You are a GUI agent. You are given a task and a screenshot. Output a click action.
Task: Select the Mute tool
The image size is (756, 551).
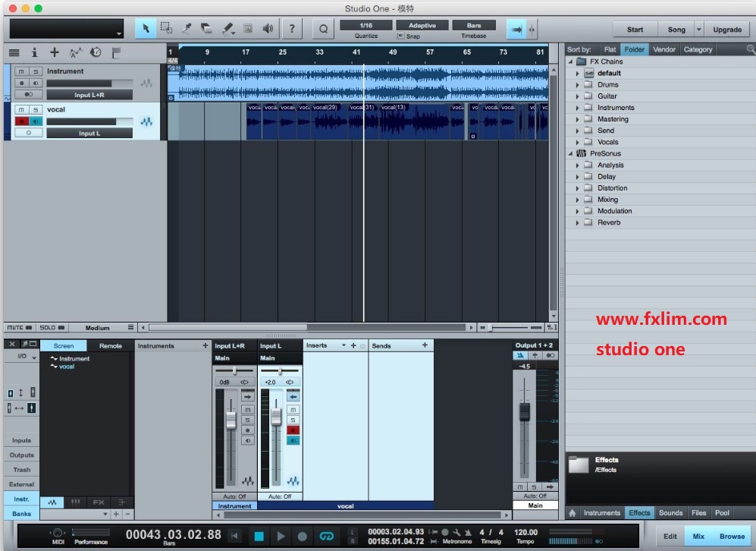coord(248,29)
